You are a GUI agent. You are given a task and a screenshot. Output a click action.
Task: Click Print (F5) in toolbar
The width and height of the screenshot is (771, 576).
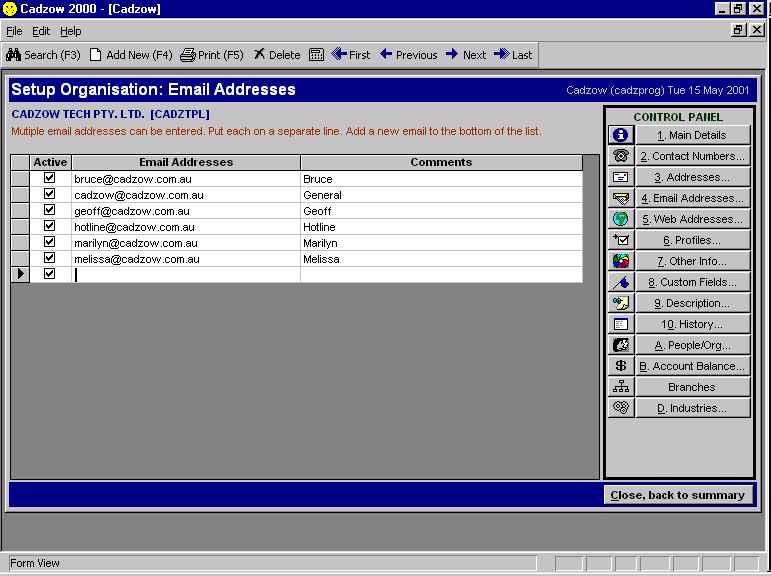212,55
